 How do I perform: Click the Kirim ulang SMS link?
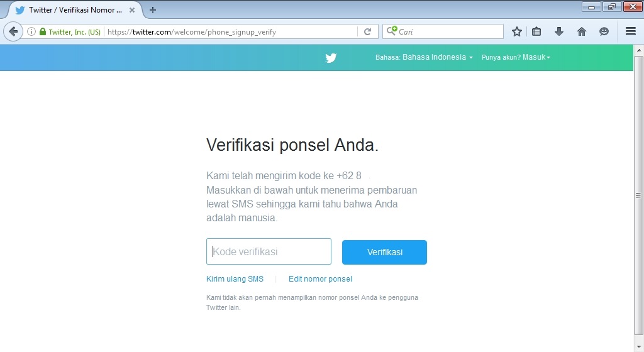click(235, 279)
